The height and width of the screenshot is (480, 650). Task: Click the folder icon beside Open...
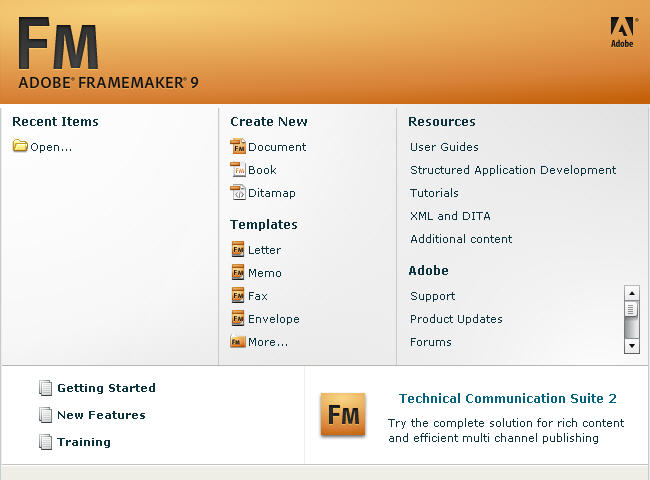pos(20,146)
